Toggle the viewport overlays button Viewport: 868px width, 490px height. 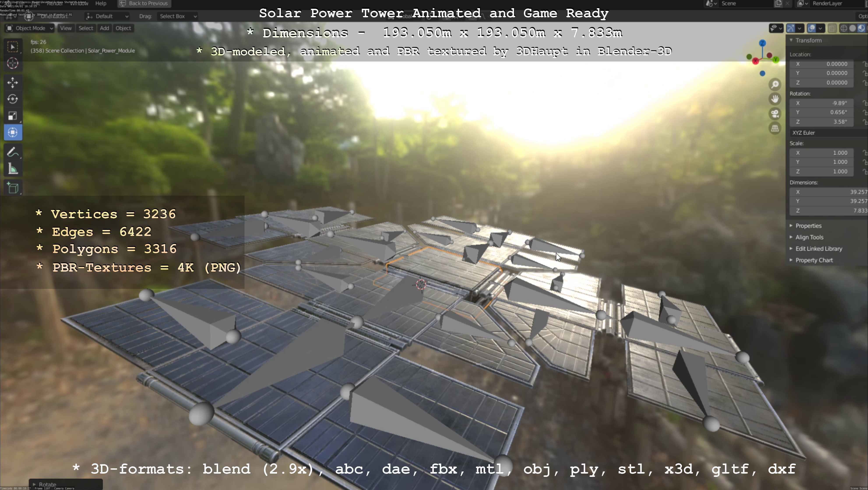811,28
